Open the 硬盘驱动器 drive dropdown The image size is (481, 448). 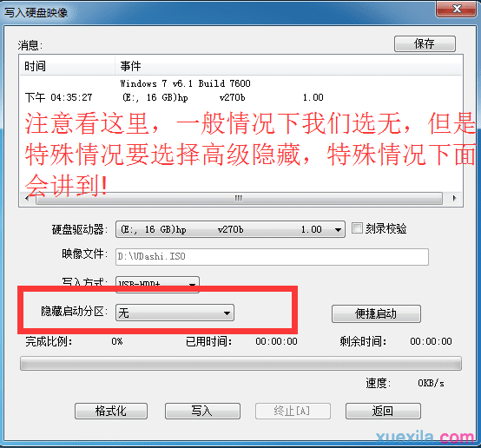pyautogui.click(x=230, y=229)
